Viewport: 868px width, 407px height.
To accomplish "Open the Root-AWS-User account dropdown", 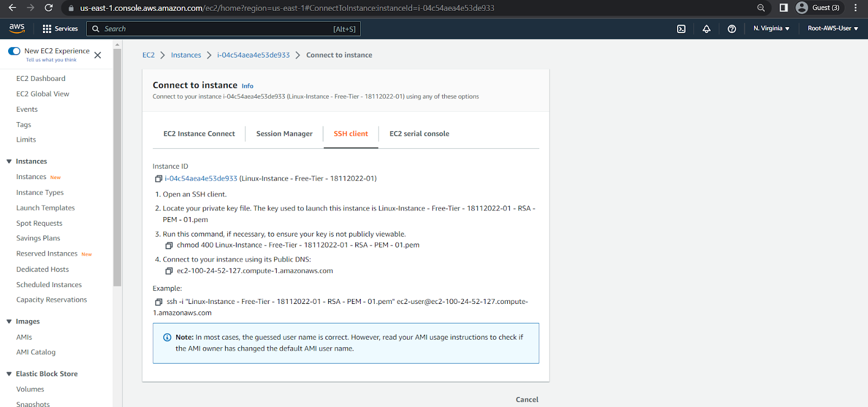I will point(833,28).
